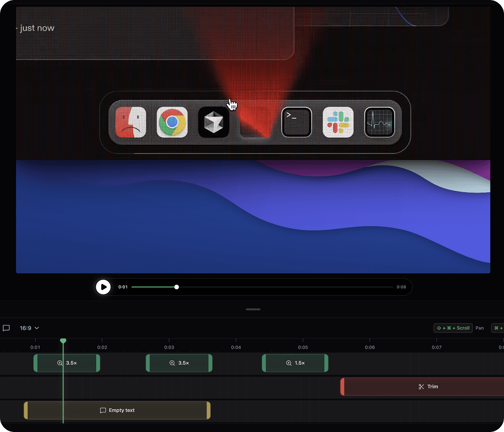Image resolution: width=504 pixels, height=432 pixels.
Task: Select the middle 3.5× zoom segment
Action: coord(179,363)
